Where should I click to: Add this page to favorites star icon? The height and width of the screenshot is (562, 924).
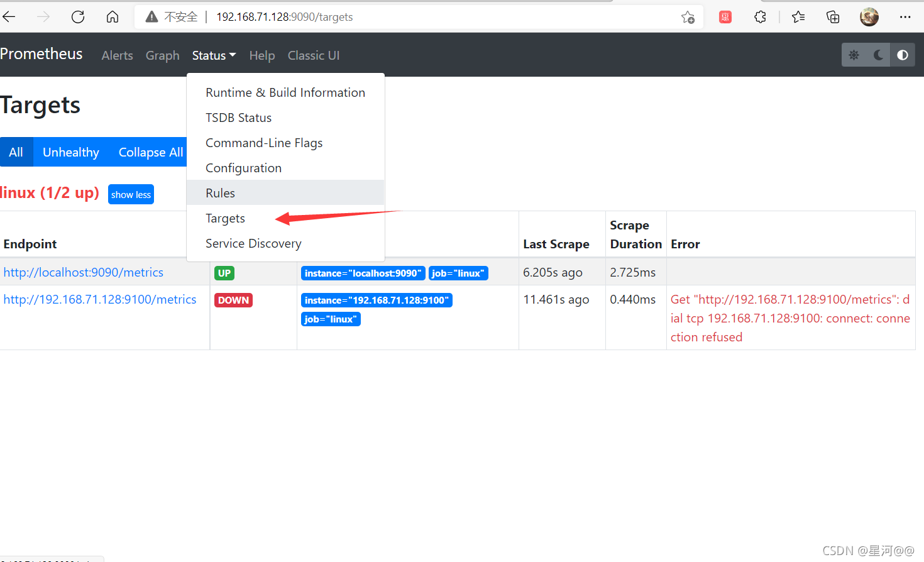point(688,17)
